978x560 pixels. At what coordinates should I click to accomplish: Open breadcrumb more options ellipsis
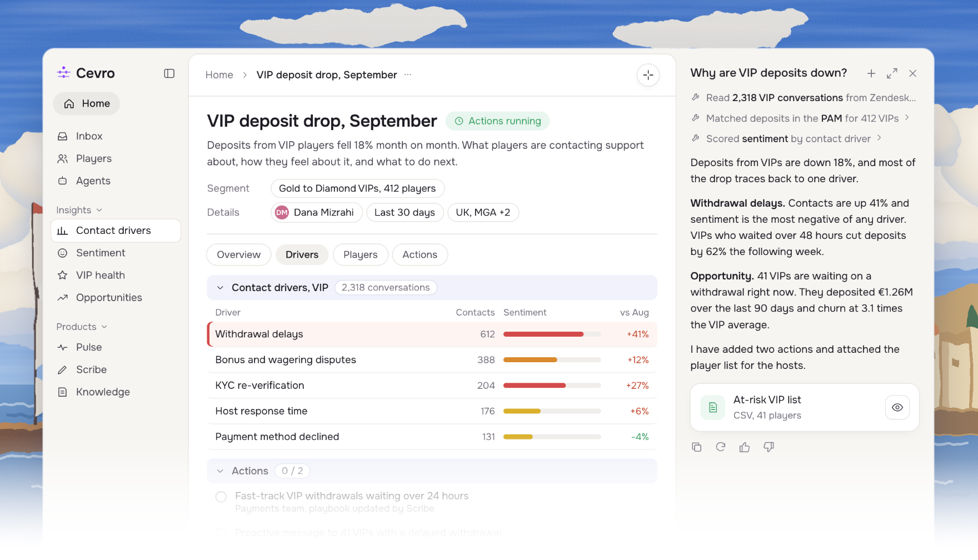tap(408, 74)
